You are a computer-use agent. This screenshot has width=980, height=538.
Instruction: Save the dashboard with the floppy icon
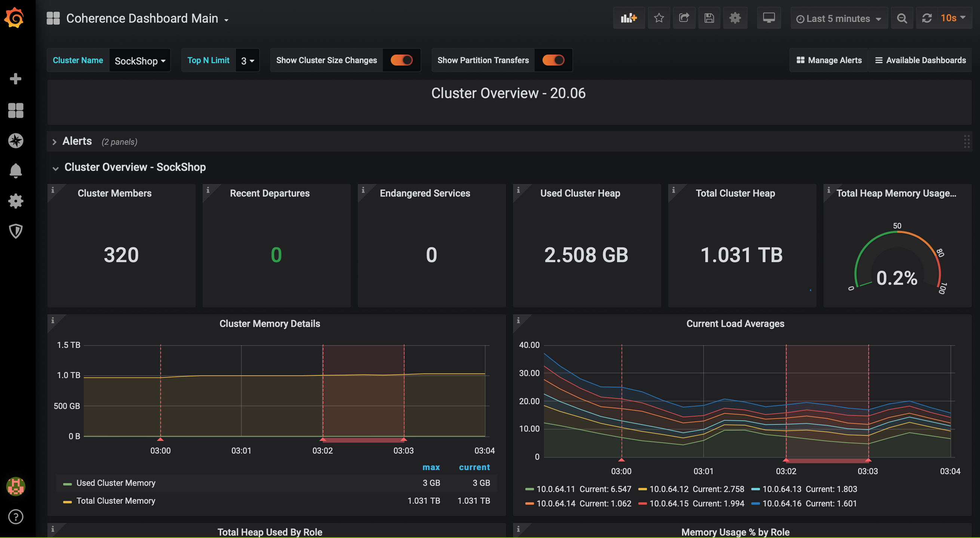tap(709, 18)
